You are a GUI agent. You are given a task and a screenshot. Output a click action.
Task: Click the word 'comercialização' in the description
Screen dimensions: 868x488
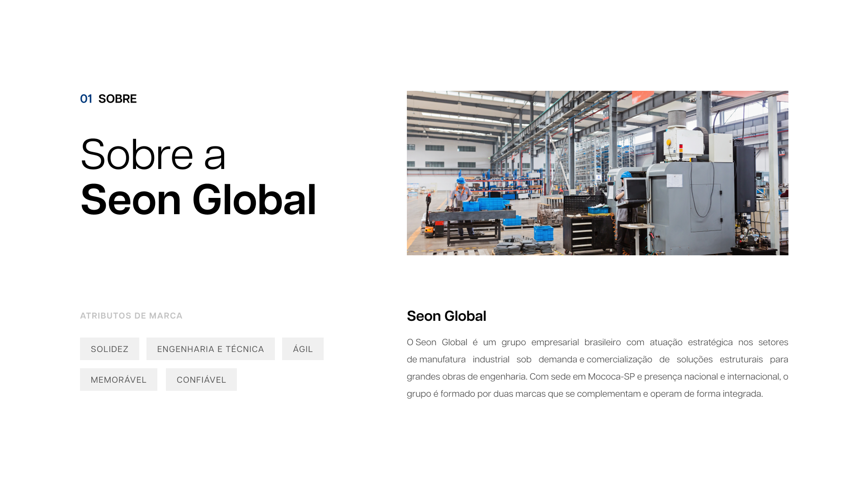point(619,360)
